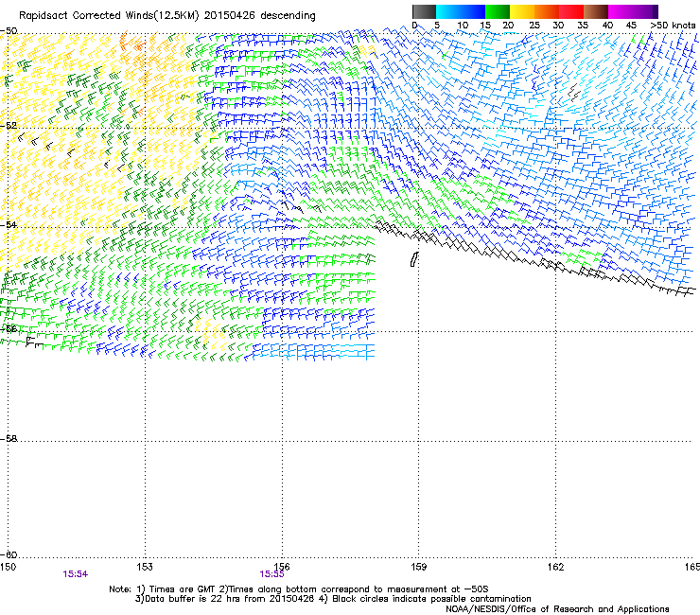Click the '165' longitude label
Screen dimensions: 700x615
pos(692,567)
